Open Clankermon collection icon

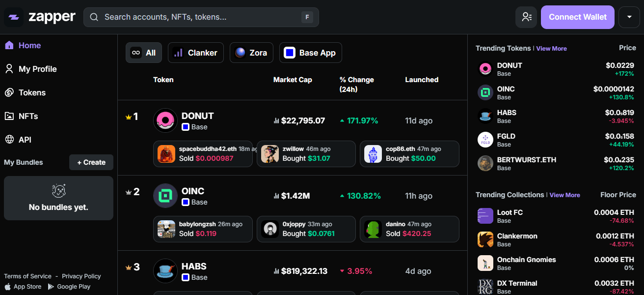tap(485, 239)
